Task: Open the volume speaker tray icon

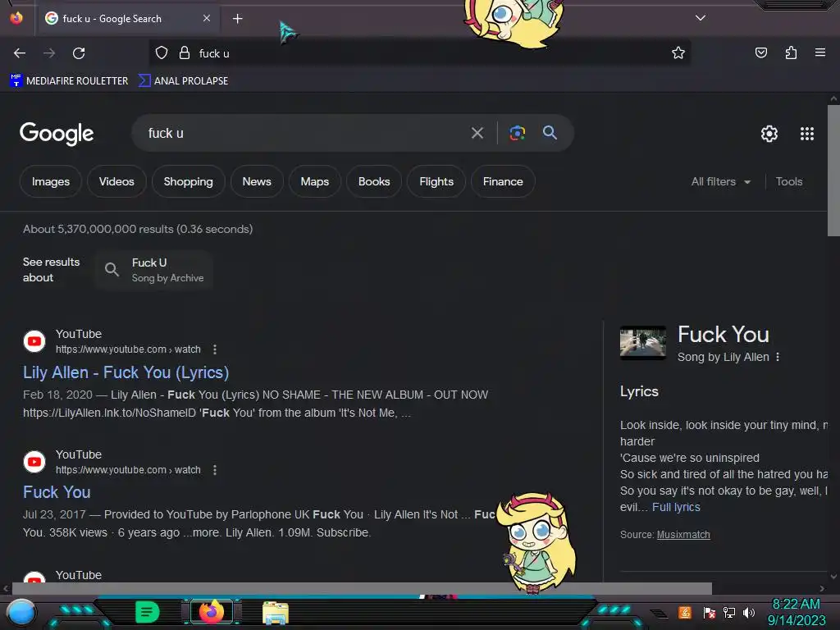Action: pyautogui.click(x=748, y=612)
